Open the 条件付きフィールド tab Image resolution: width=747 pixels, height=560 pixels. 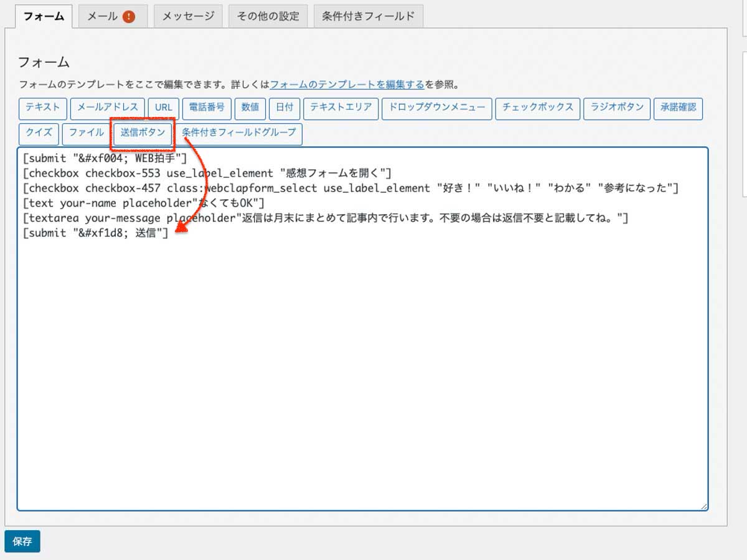368,17
